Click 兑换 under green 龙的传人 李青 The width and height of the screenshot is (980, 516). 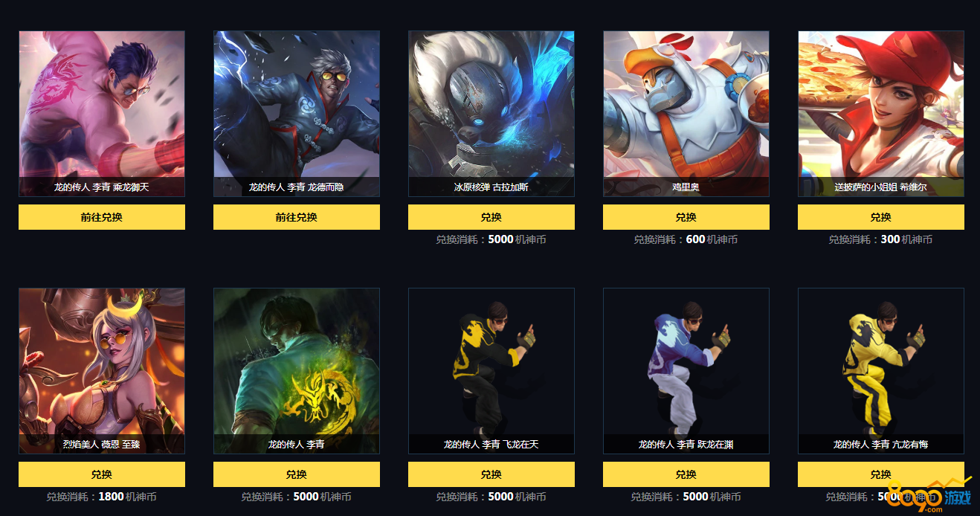pos(297,474)
